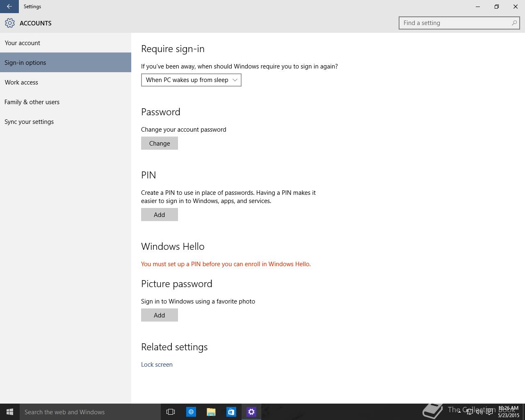Restore down the Settings window
This screenshot has width=525, height=420.
pos(497,7)
